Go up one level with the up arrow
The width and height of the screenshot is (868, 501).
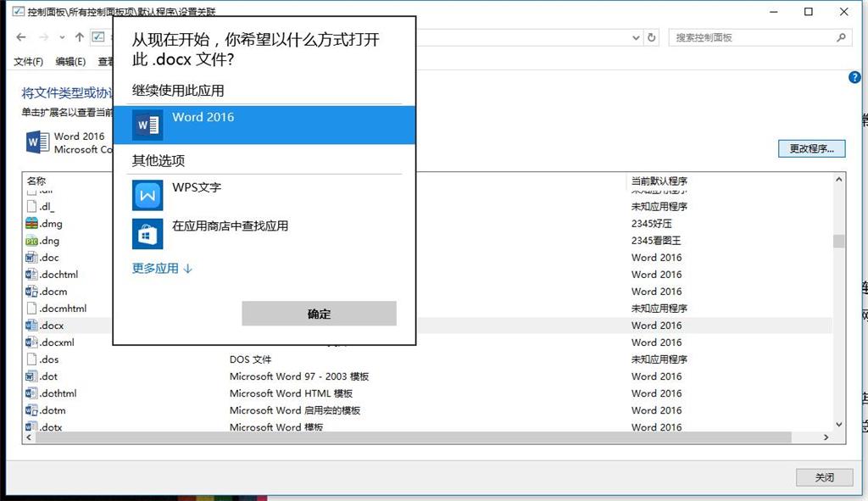coord(79,37)
